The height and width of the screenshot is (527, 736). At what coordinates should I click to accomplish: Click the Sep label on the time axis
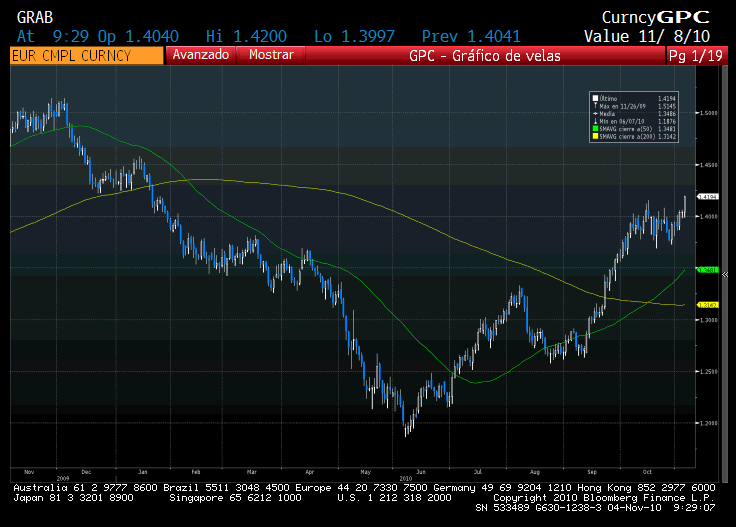pos(592,472)
